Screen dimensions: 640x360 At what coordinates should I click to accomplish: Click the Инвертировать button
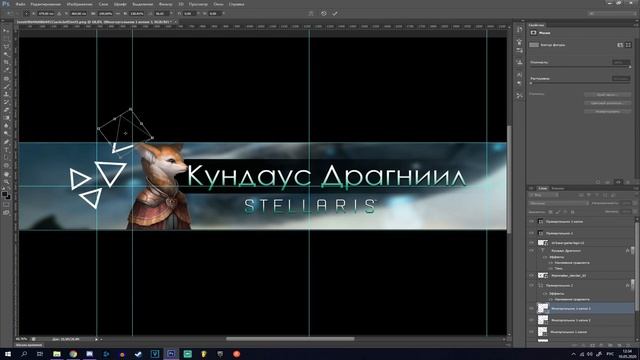[607, 111]
